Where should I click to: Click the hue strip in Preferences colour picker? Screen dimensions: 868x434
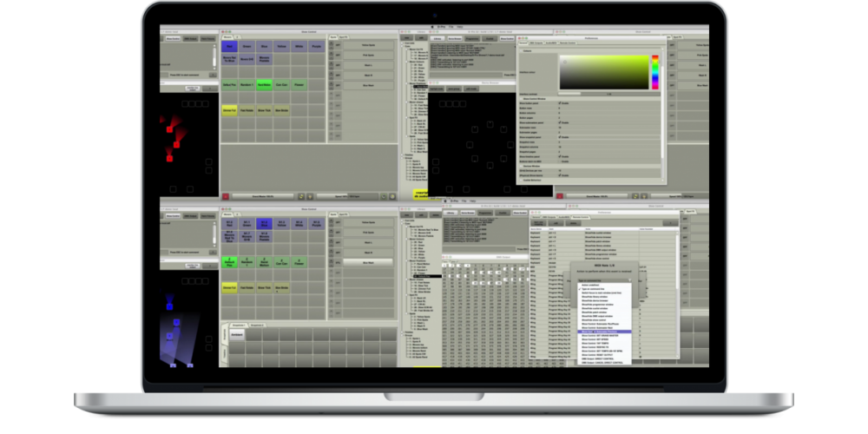[x=654, y=72]
